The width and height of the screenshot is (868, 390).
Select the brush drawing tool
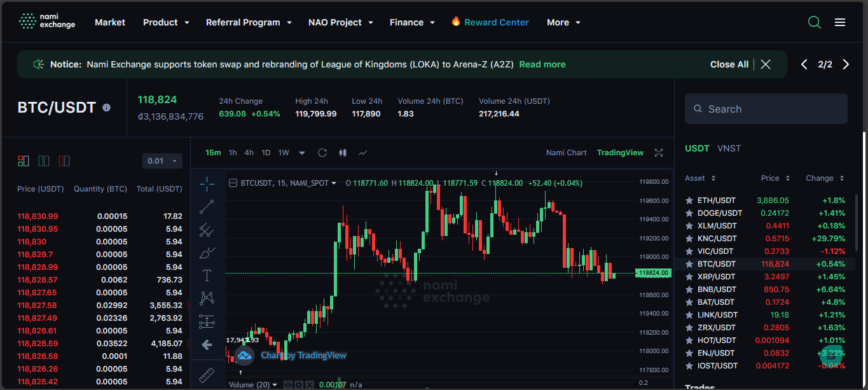pyautogui.click(x=207, y=253)
